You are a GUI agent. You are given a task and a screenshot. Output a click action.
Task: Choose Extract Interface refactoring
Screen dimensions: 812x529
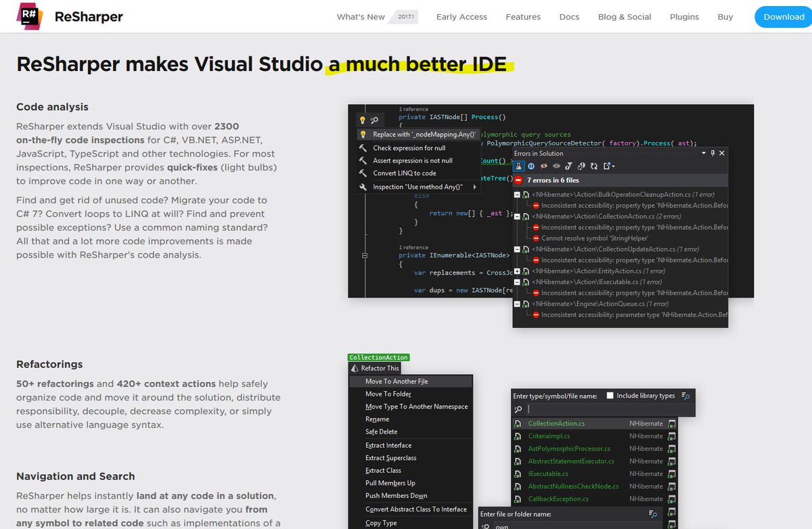pyautogui.click(x=388, y=445)
